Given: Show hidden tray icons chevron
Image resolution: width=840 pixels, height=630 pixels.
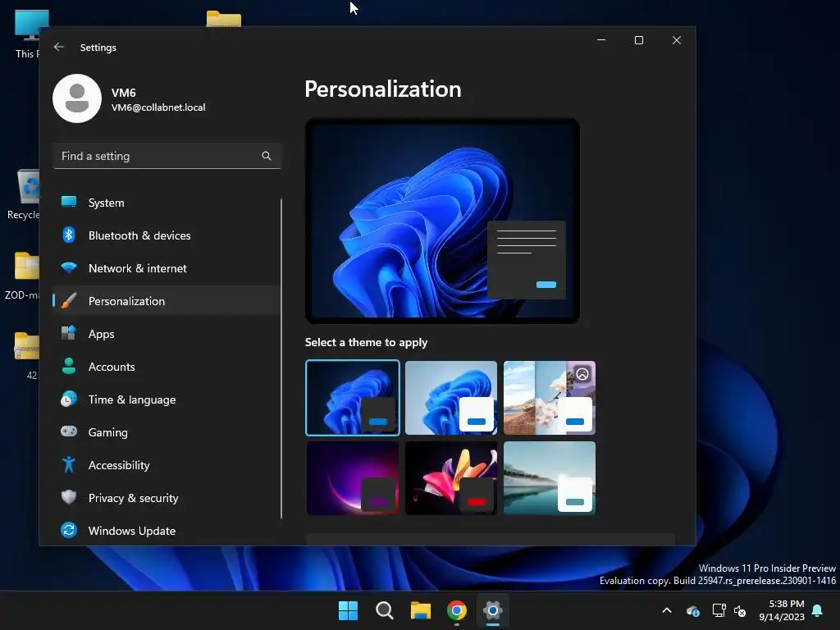Looking at the screenshot, I should [x=667, y=610].
